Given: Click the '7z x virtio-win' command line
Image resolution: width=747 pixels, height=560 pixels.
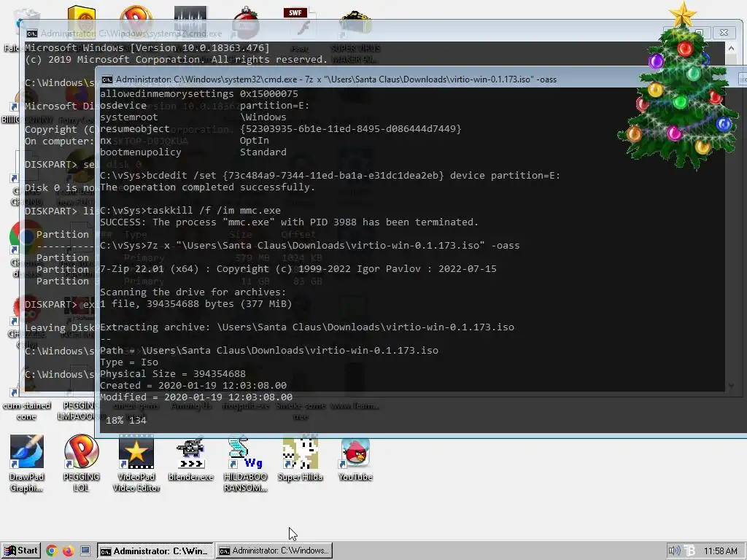Looking at the screenshot, I should tap(309, 245).
